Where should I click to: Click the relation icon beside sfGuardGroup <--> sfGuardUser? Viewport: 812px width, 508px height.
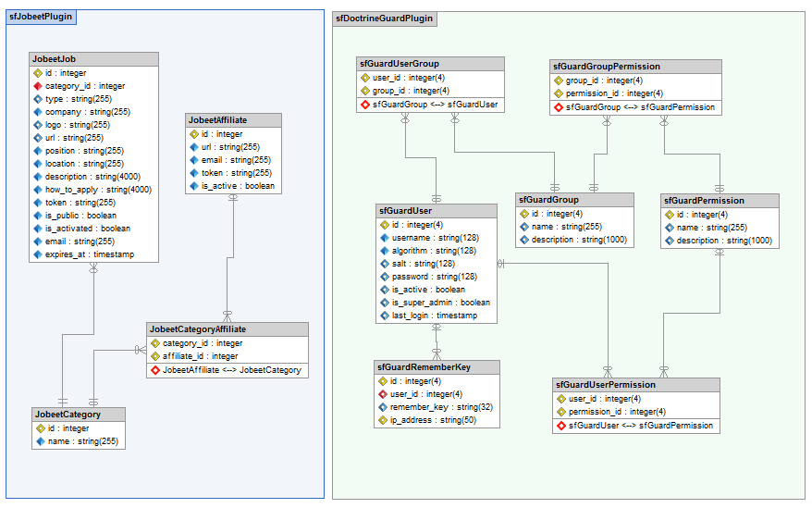(x=364, y=105)
